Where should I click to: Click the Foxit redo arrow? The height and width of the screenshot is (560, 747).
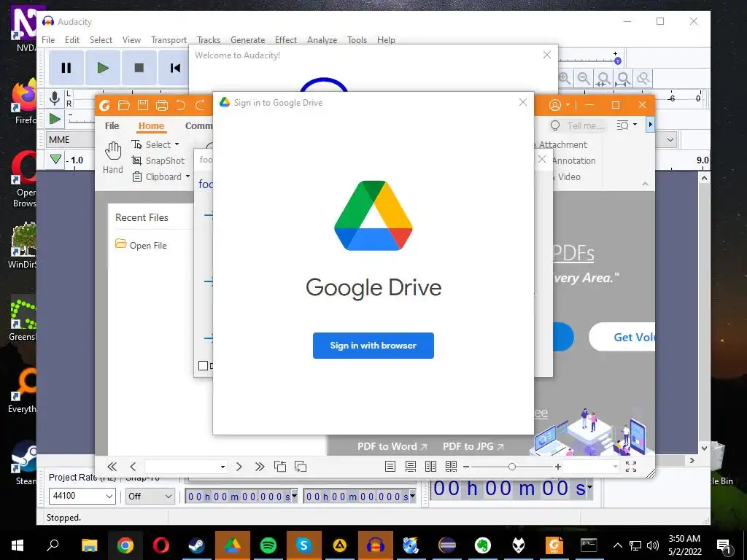coord(200,105)
